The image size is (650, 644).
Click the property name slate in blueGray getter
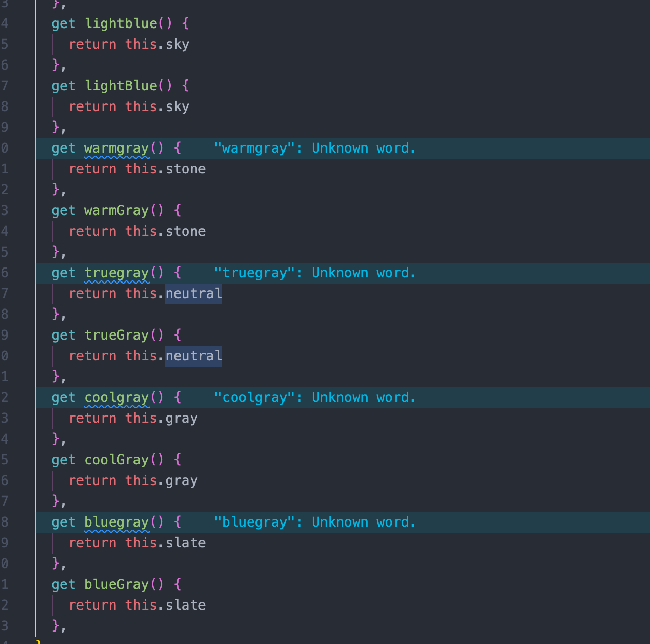tap(185, 605)
